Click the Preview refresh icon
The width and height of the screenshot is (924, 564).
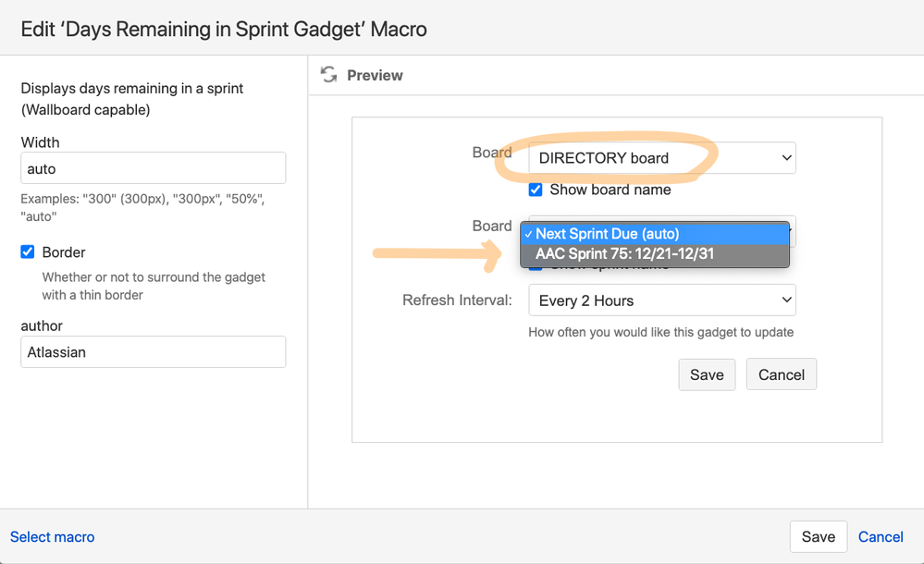pos(329,75)
